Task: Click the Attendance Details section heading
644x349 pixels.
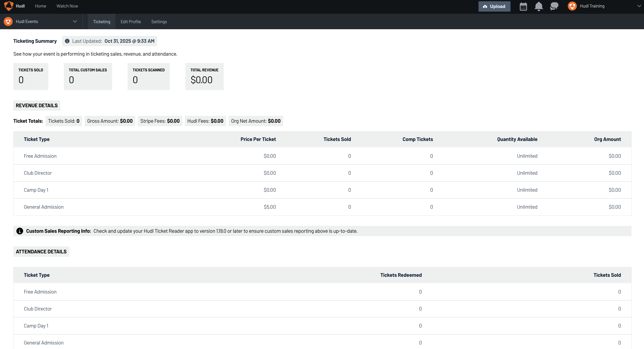Action: [41, 252]
